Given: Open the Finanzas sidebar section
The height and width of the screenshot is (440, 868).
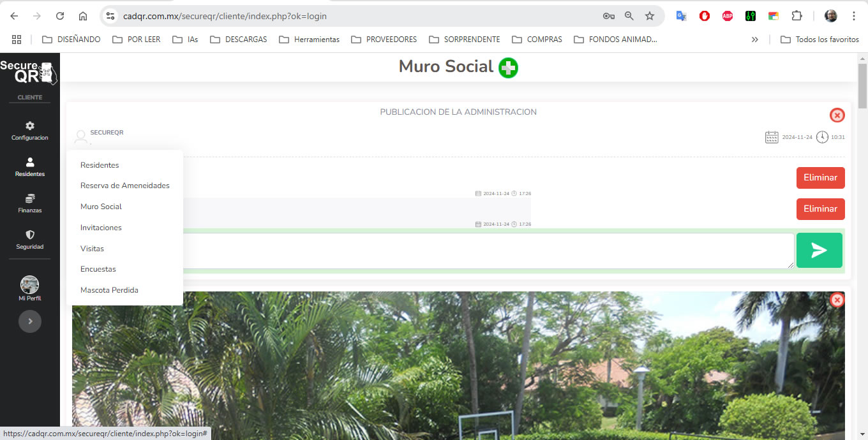Looking at the screenshot, I should click(30, 203).
